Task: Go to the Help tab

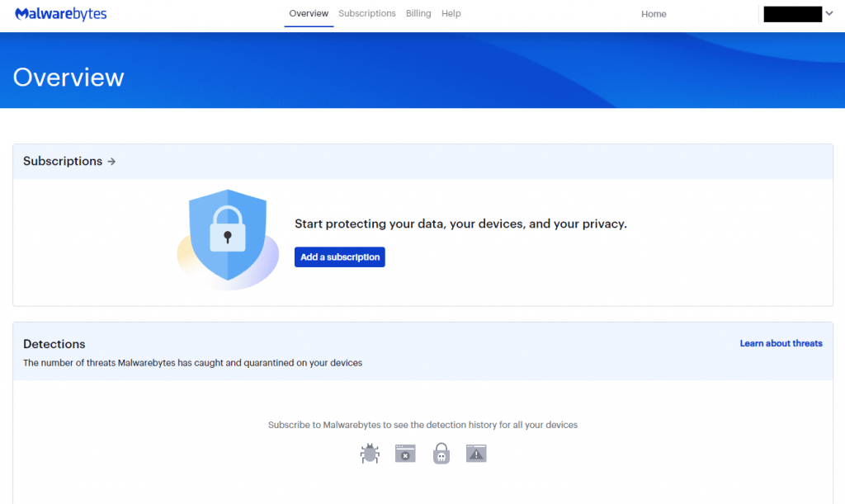Action: pos(451,13)
